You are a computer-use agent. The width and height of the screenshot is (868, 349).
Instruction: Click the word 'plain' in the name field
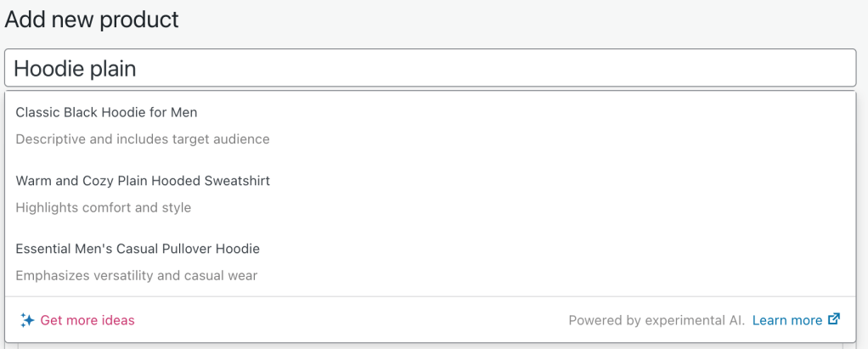coord(114,68)
